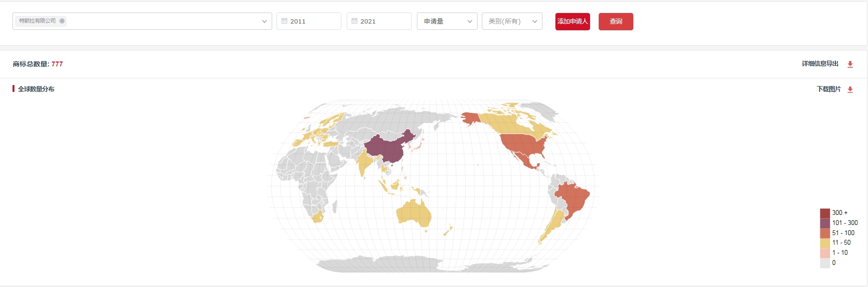Click the 详细信息导出 text link

(x=820, y=64)
